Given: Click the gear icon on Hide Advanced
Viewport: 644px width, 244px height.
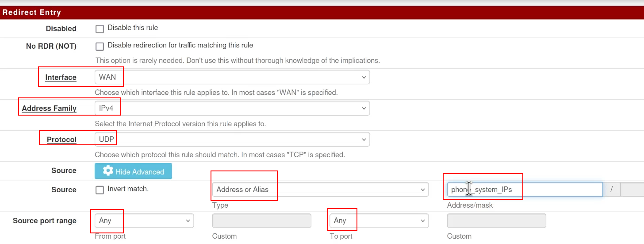Looking at the screenshot, I should 108,171.
